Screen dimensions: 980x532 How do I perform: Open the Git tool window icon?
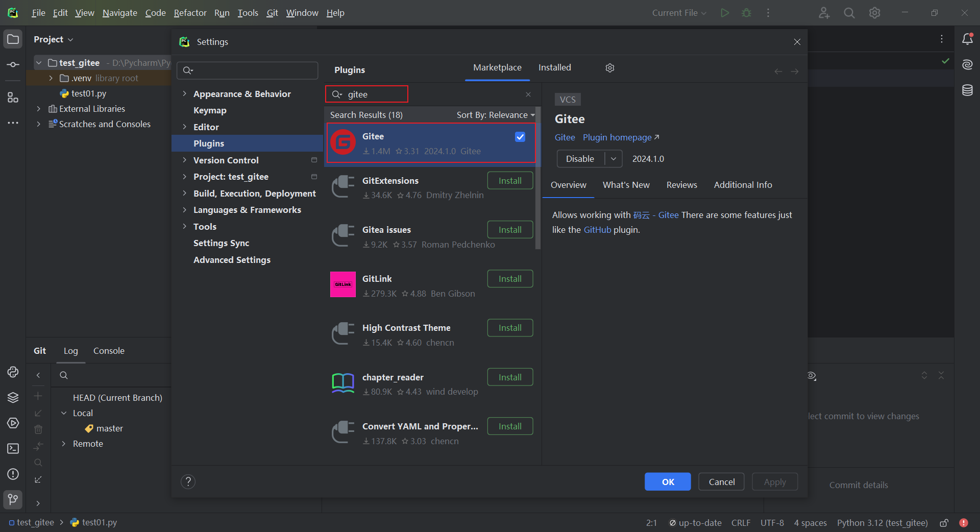click(x=13, y=499)
